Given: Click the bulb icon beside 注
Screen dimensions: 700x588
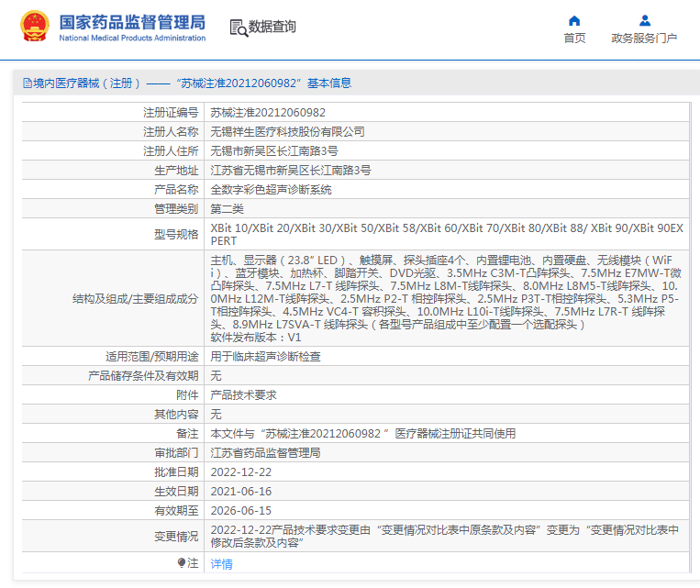Looking at the screenshot, I should pyautogui.click(x=182, y=562).
